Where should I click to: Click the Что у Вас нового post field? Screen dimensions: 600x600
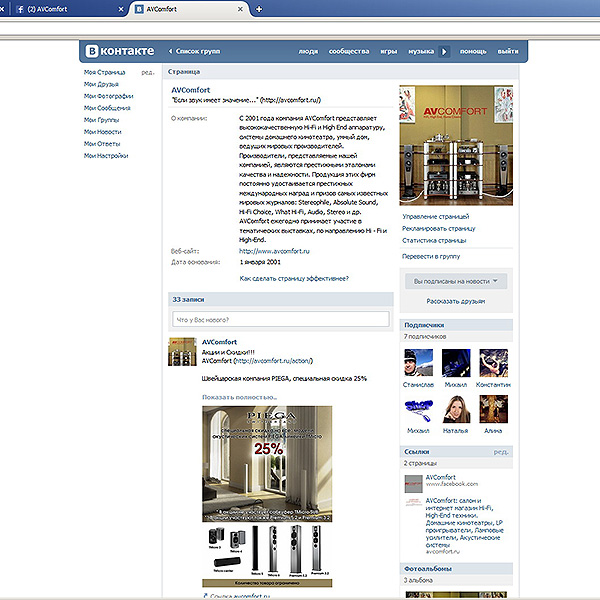(280, 319)
